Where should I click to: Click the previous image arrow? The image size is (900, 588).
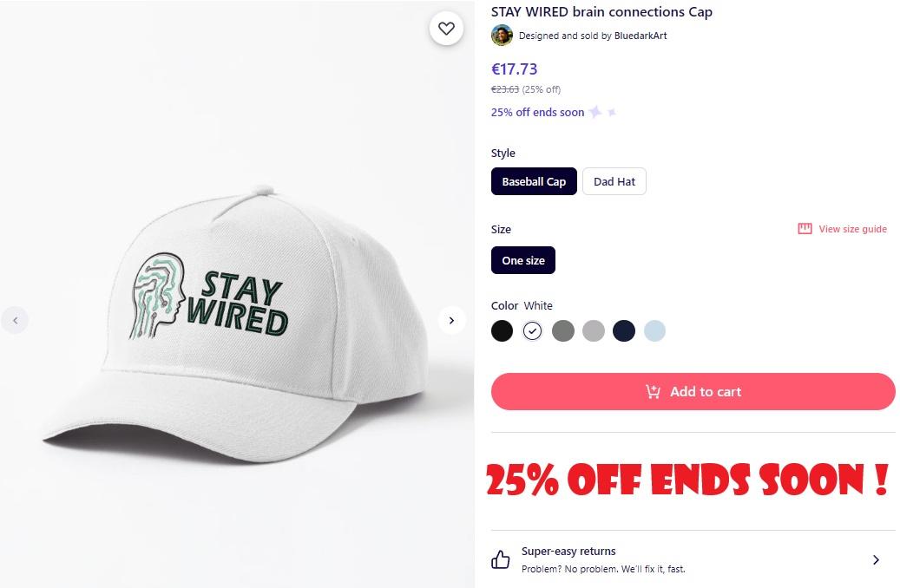pyautogui.click(x=15, y=320)
